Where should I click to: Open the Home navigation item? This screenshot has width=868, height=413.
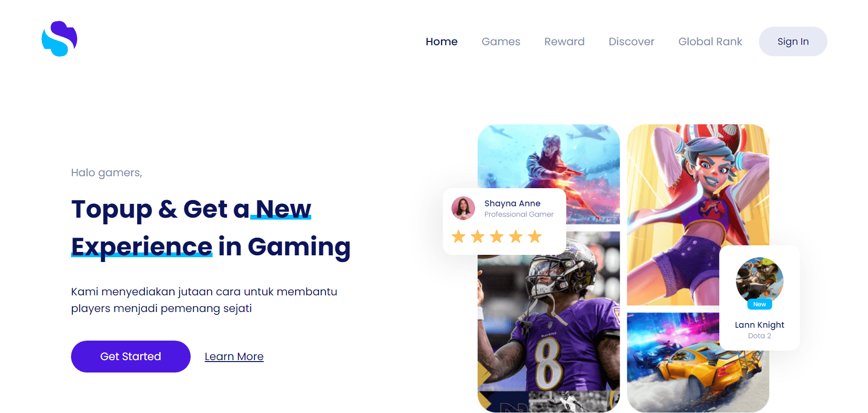click(x=441, y=41)
